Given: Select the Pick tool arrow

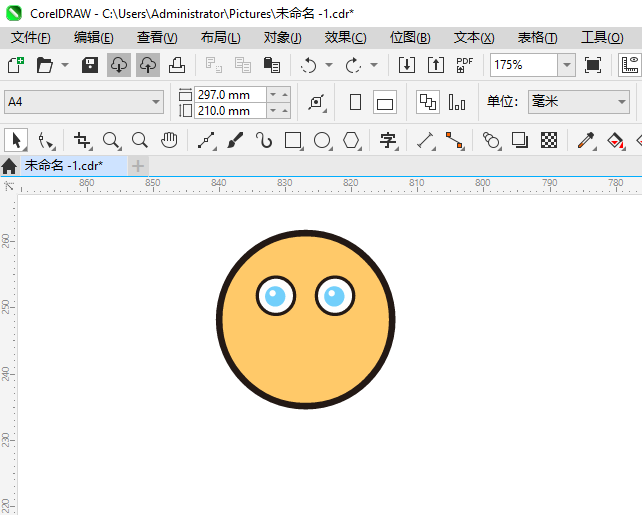Looking at the screenshot, I should [x=16, y=140].
